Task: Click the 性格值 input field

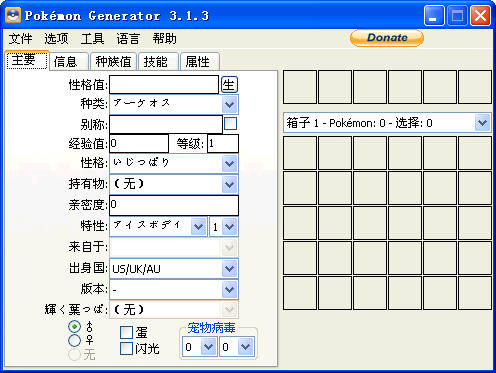Action: point(164,85)
